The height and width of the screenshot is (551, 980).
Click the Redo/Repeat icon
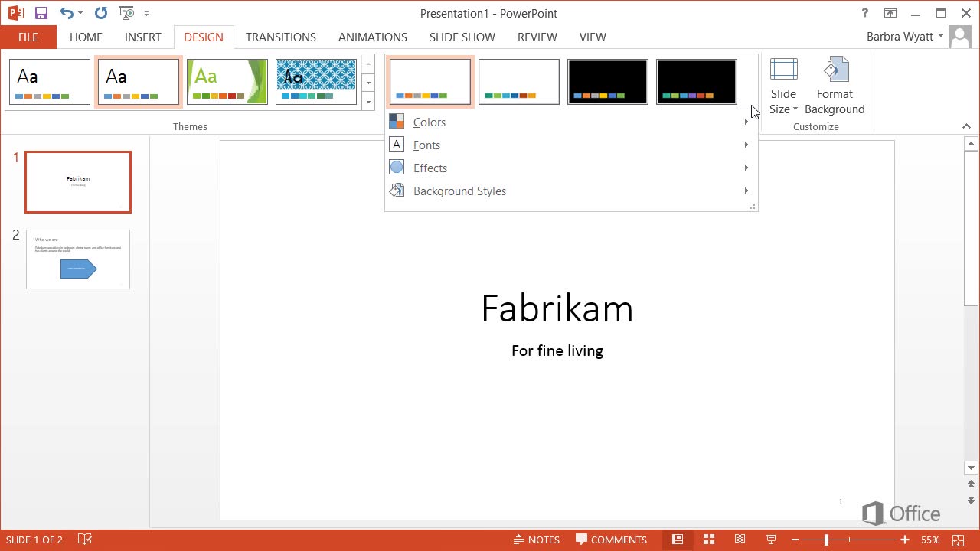pyautogui.click(x=100, y=13)
